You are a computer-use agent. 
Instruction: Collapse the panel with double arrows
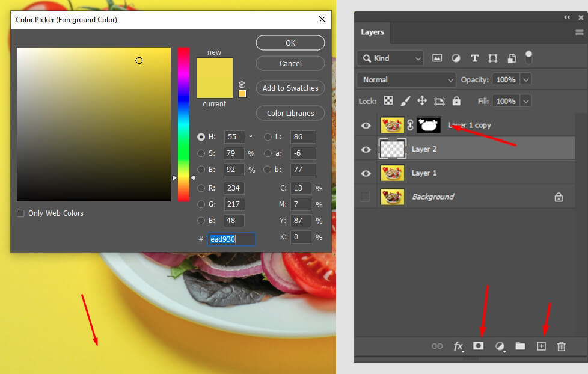click(567, 17)
